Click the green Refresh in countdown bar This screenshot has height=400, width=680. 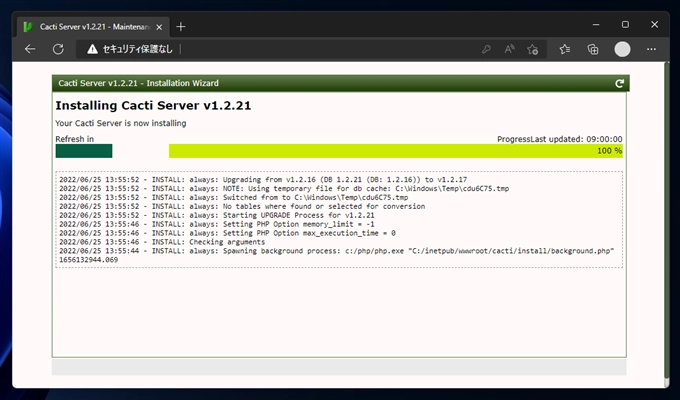pyautogui.click(x=84, y=151)
